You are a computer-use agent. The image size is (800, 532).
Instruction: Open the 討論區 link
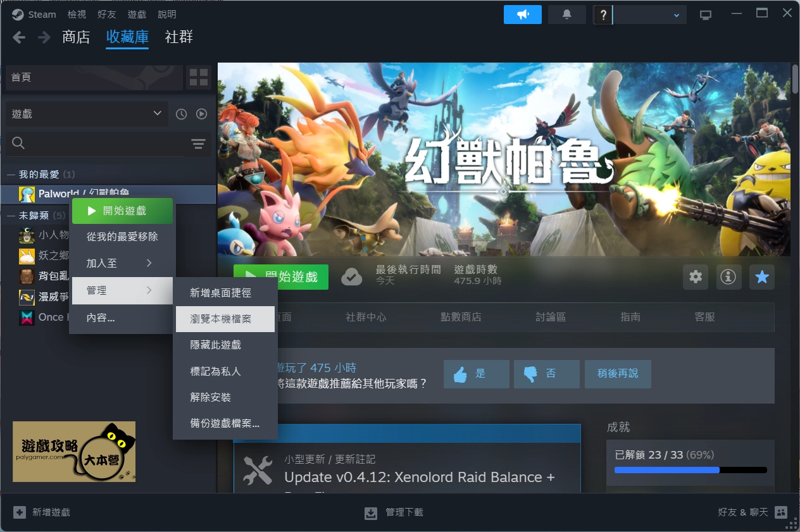551,317
